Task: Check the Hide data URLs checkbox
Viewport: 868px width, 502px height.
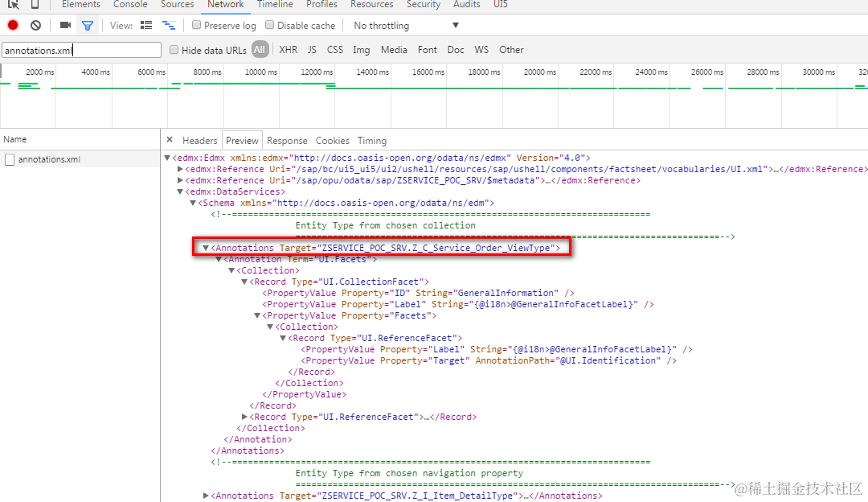Action: 174,50
